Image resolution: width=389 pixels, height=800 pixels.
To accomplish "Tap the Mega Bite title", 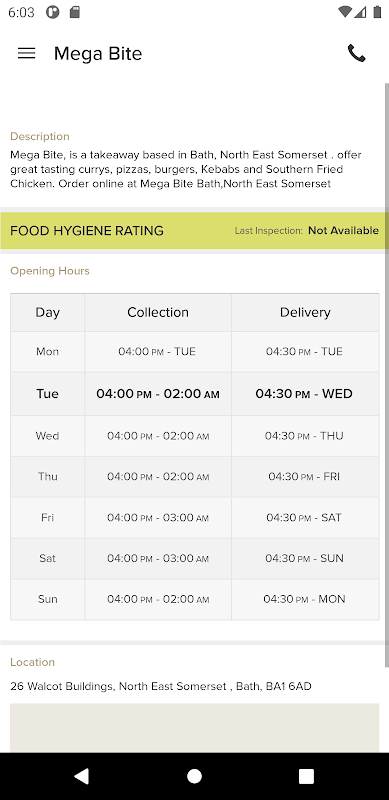I will click(98, 53).
